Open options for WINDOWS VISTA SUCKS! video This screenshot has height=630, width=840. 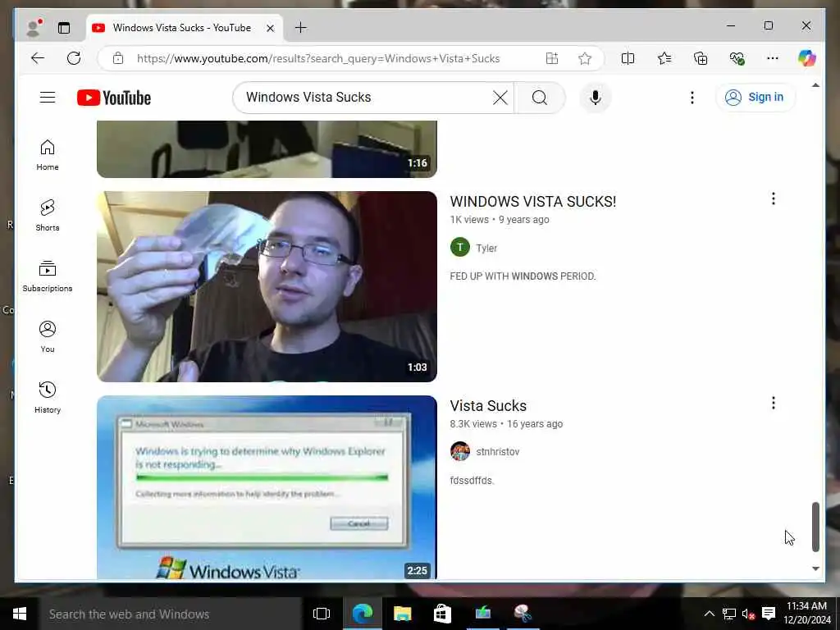[773, 199]
